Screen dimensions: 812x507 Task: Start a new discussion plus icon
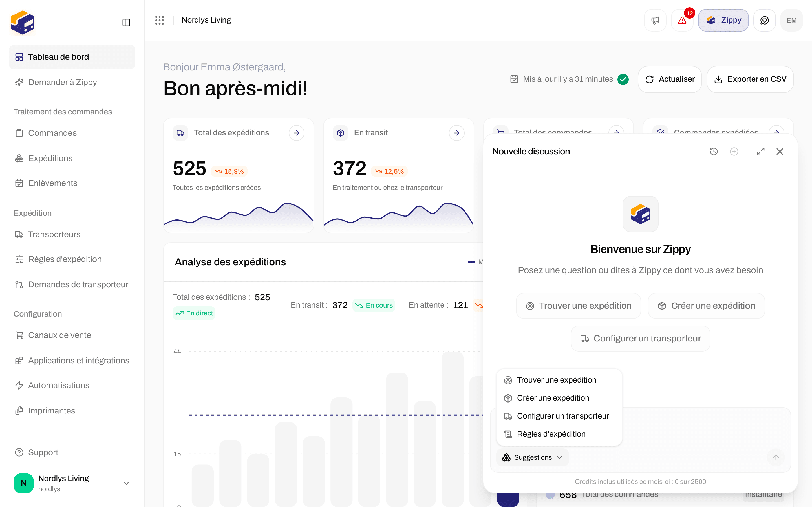(x=734, y=152)
